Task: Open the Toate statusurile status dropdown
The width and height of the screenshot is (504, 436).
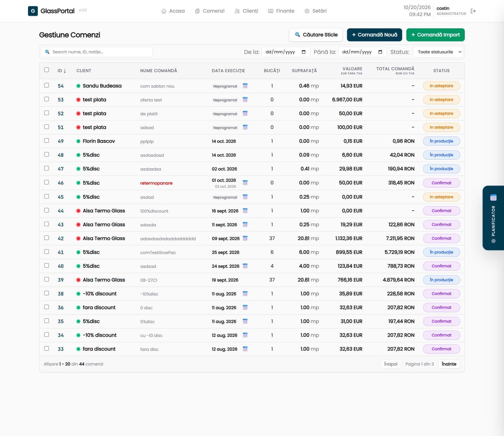Action: coord(438,52)
